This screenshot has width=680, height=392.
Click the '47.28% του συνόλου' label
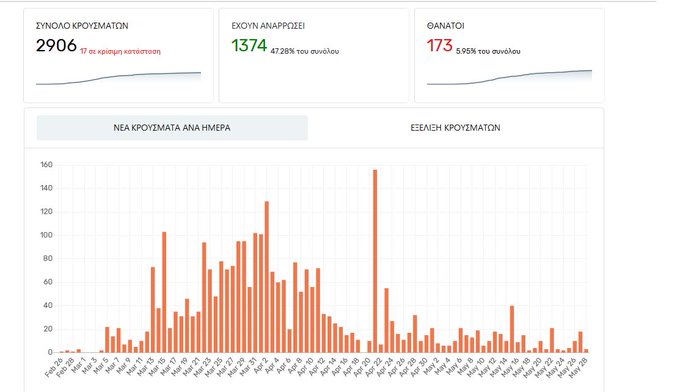tap(304, 51)
